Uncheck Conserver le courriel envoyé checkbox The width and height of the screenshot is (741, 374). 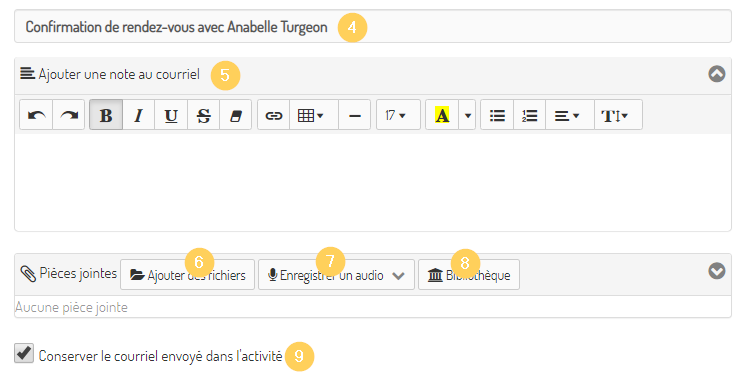(x=24, y=354)
